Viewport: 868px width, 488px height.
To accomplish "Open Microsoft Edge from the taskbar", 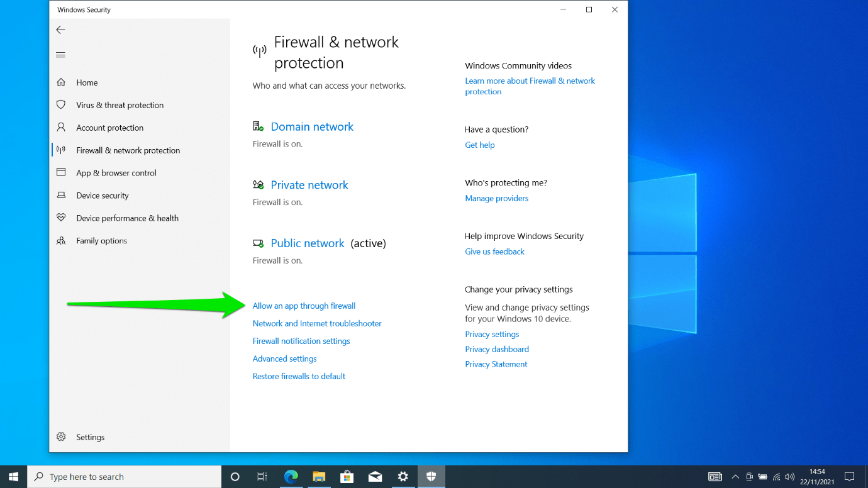I will 291,476.
